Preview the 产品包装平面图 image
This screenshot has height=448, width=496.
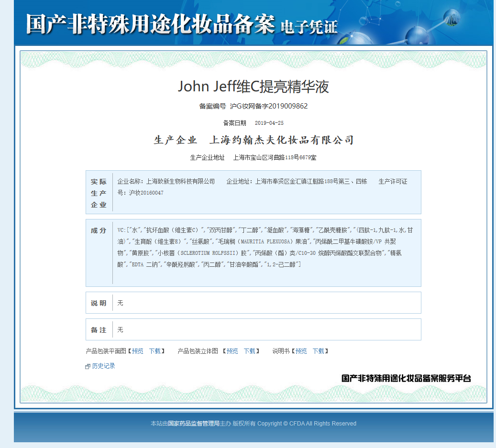click(x=138, y=351)
